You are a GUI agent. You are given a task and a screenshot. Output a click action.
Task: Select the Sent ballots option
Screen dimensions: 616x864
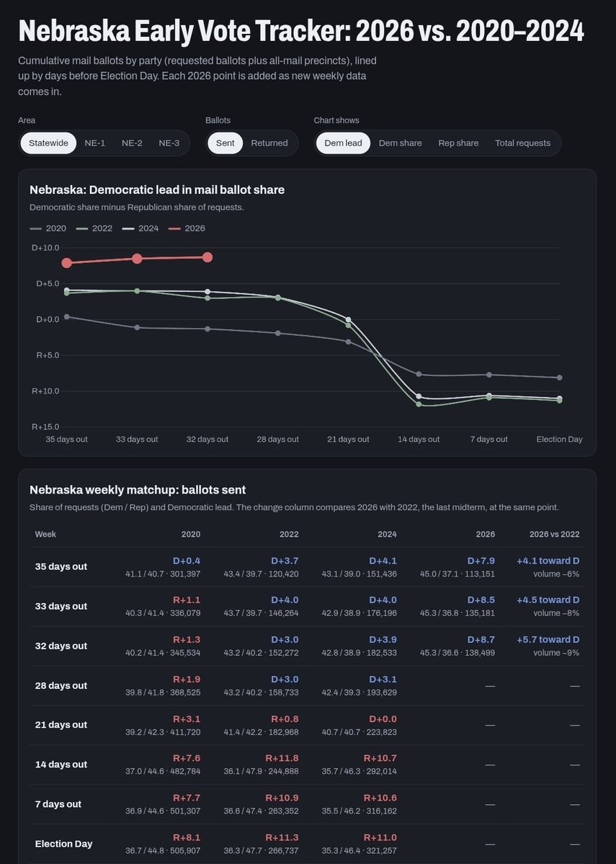tap(226, 143)
